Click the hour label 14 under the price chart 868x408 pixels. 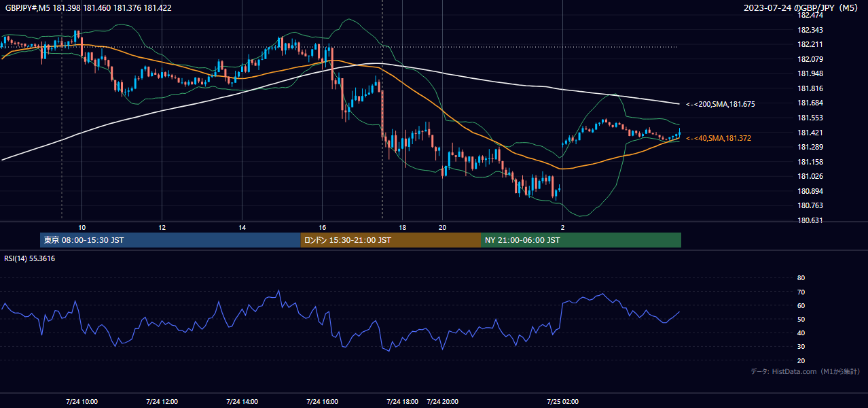(242, 228)
